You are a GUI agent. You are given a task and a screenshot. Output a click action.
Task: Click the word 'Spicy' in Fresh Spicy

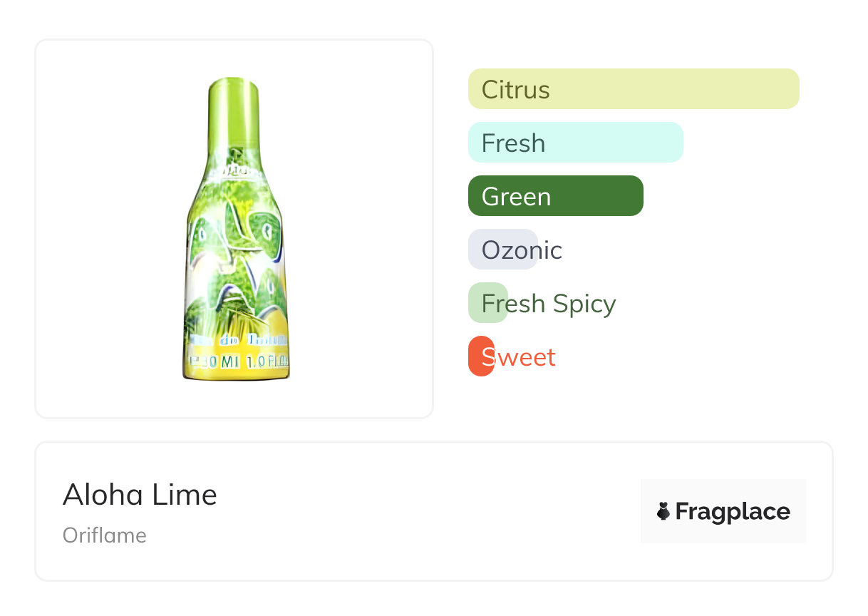[584, 304]
